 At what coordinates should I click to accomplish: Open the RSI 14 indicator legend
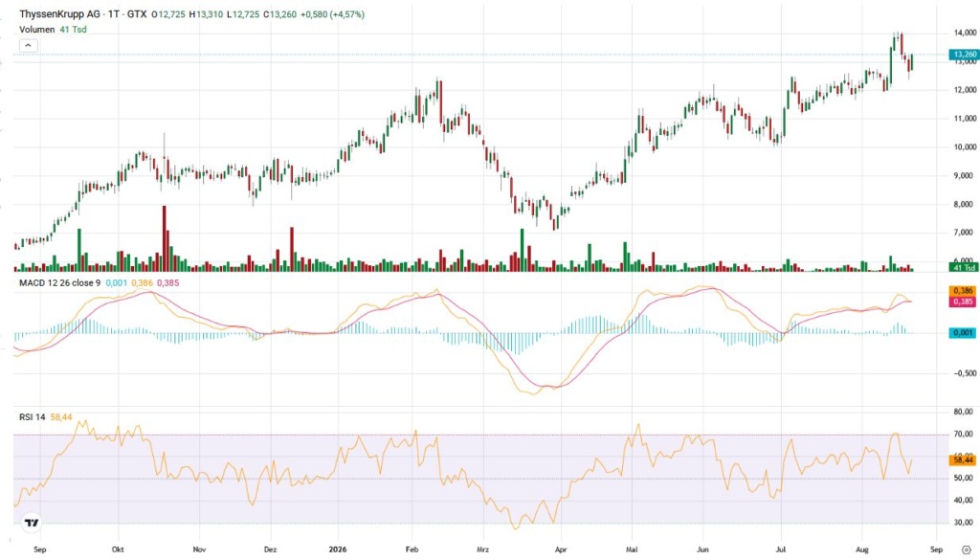(x=33, y=416)
